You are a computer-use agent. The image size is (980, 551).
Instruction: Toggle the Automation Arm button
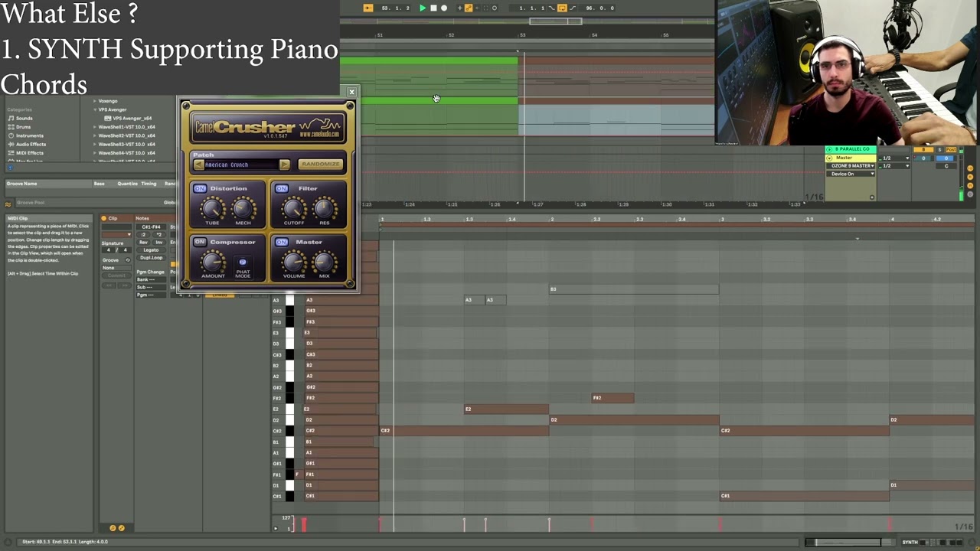pos(469,8)
